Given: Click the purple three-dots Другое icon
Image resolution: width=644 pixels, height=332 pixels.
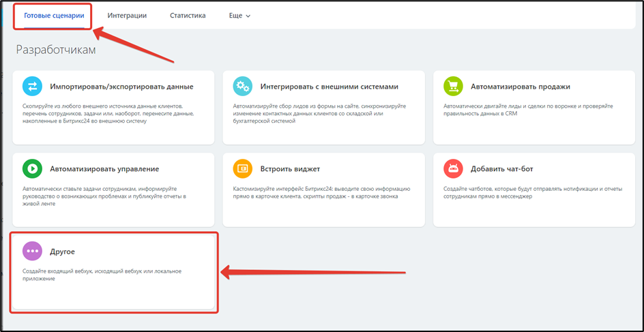Looking at the screenshot, I should point(32,251).
